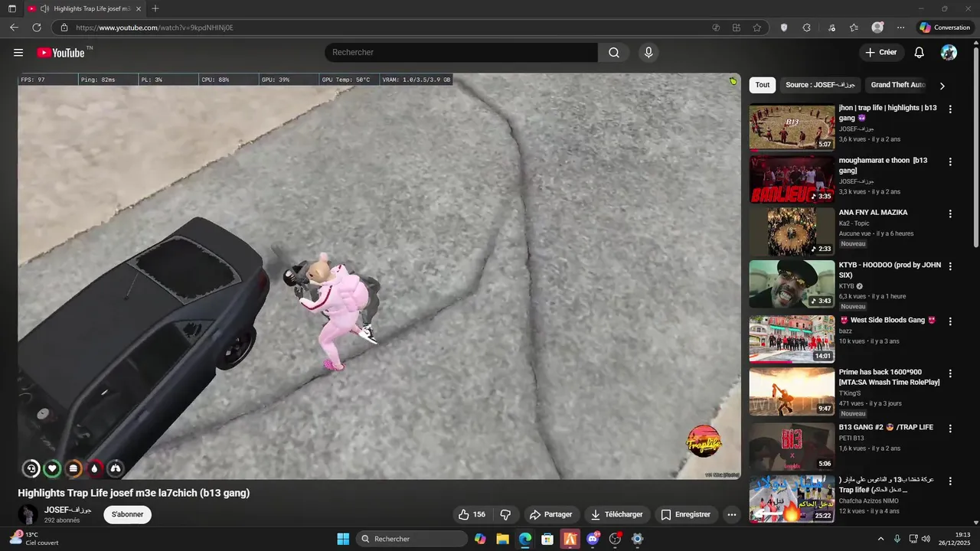
Task: Open the B13 GANG #2 thumbnail
Action: pos(792,446)
